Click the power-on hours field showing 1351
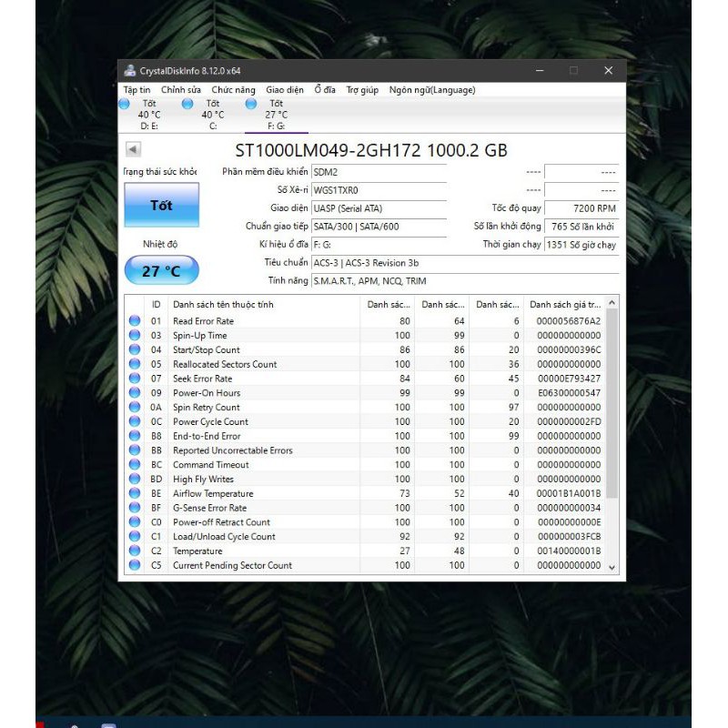 point(581,245)
